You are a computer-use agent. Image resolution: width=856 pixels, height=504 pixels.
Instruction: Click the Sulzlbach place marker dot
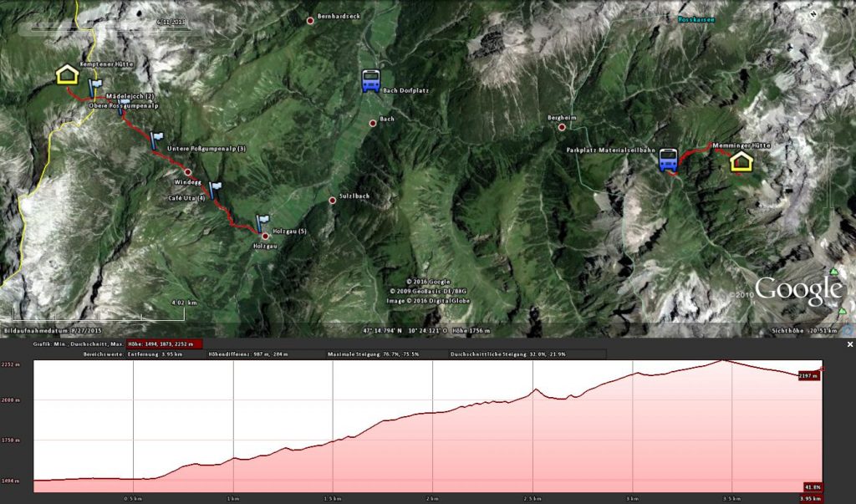(x=332, y=201)
